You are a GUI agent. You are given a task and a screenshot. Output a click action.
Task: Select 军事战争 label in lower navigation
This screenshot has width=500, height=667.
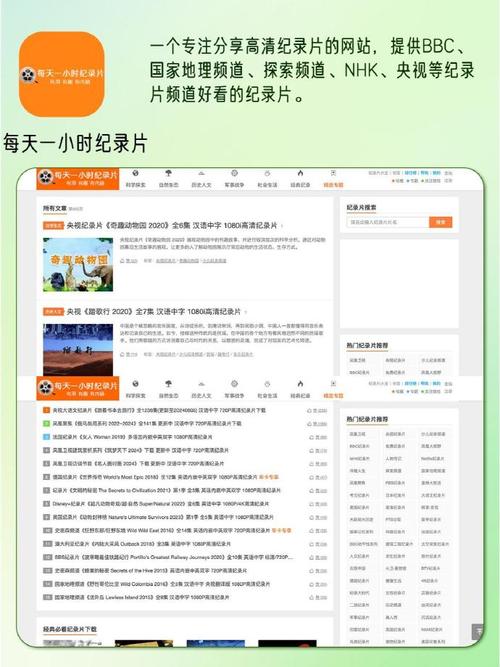click(234, 396)
